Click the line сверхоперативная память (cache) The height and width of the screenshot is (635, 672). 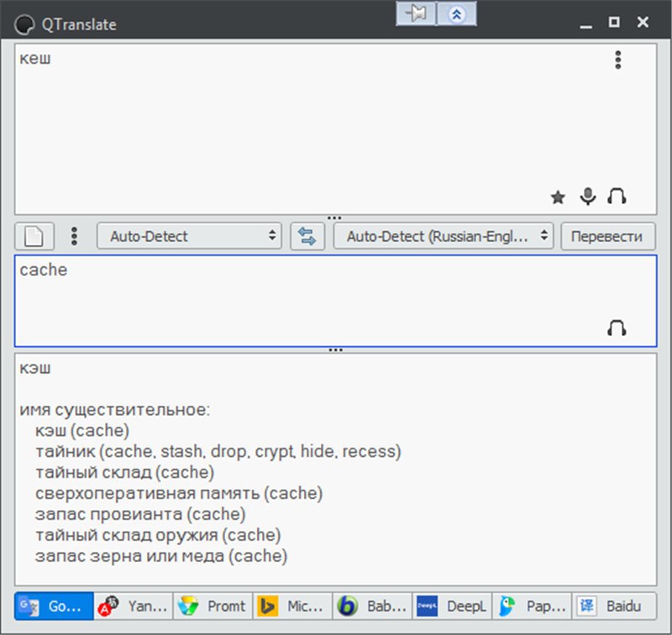pos(179,493)
